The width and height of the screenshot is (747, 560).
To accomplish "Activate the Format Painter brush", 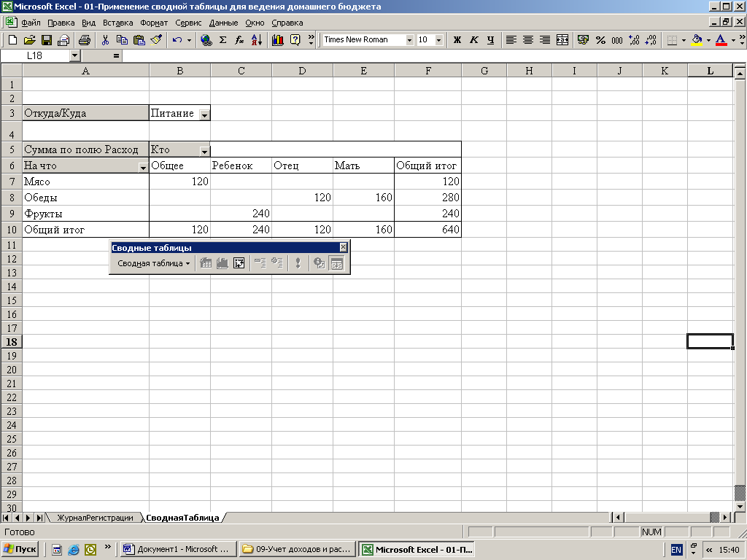I will coord(156,40).
